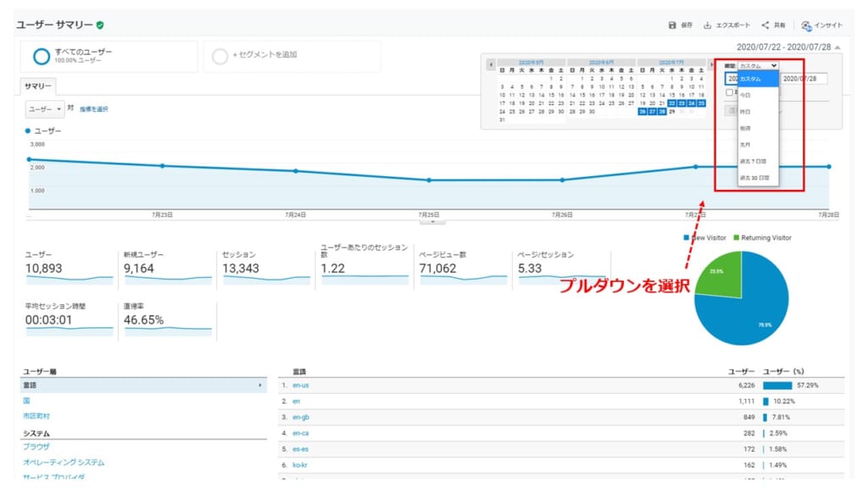Open the Insights (インサイト) icon
The height and width of the screenshot is (488, 868).
[x=807, y=25]
